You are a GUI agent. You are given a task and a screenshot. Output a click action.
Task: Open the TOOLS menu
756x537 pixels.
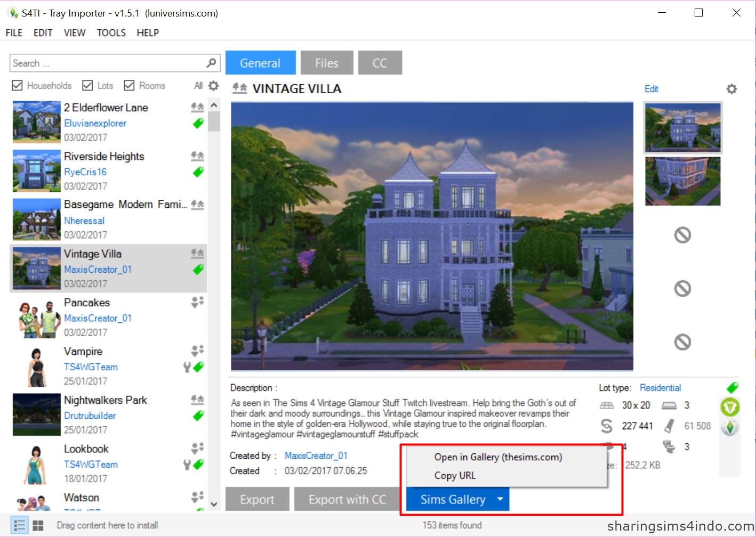(111, 32)
